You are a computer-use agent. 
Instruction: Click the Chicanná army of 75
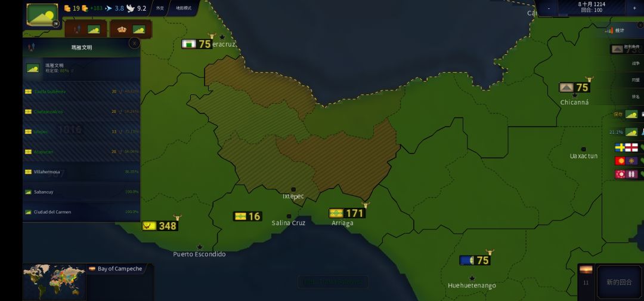[575, 87]
